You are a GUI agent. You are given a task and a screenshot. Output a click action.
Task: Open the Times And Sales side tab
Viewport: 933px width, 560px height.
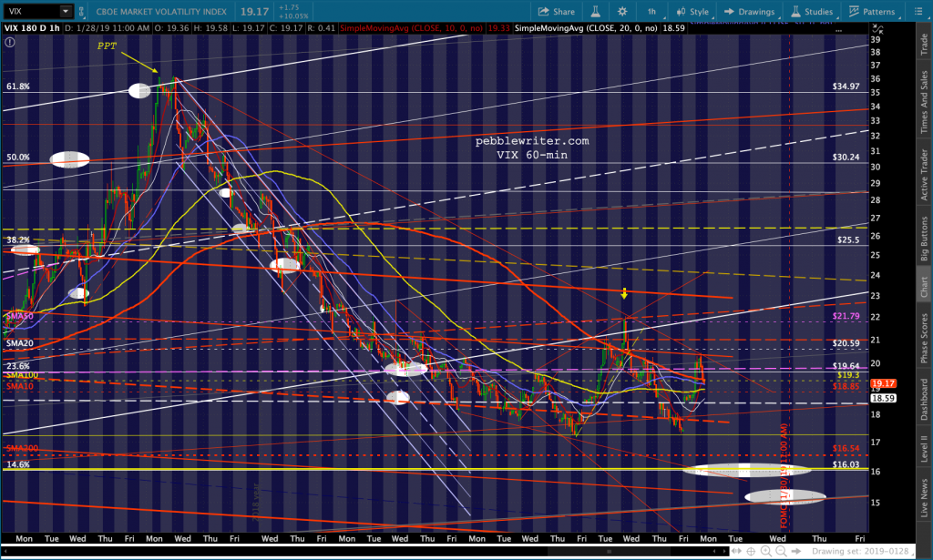[x=924, y=102]
